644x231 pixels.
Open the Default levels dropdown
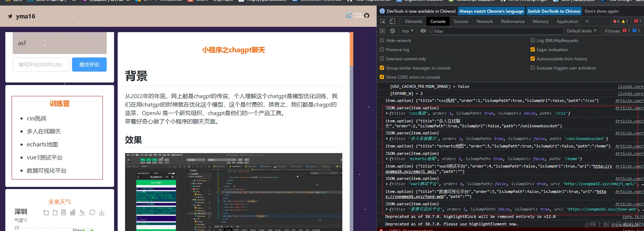click(x=581, y=31)
